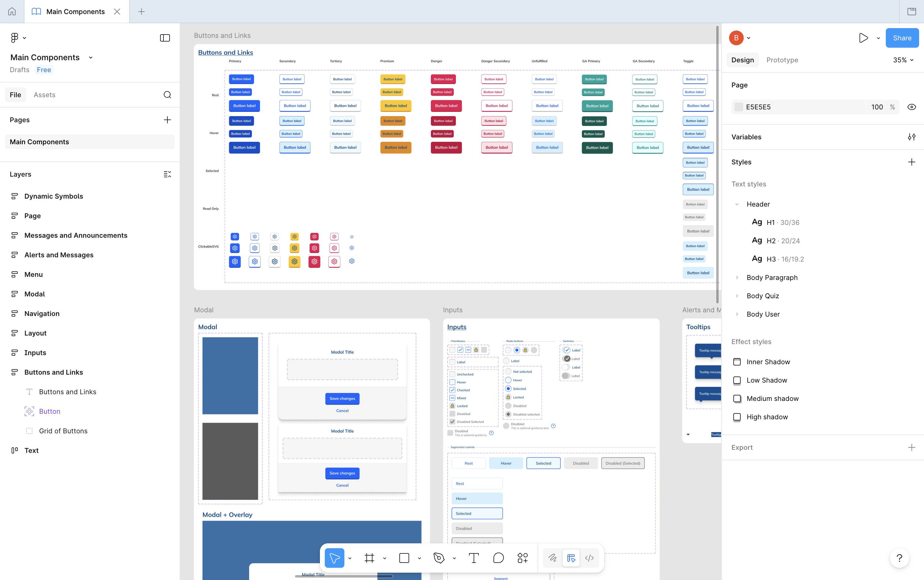Toggle the left sidebar panel icon
Screen dimensions: 924x580
pos(165,38)
